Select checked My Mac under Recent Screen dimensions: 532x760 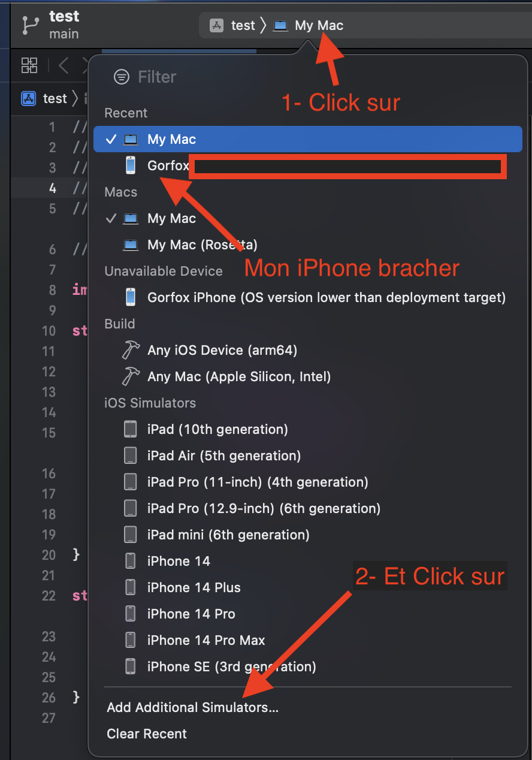pos(171,139)
